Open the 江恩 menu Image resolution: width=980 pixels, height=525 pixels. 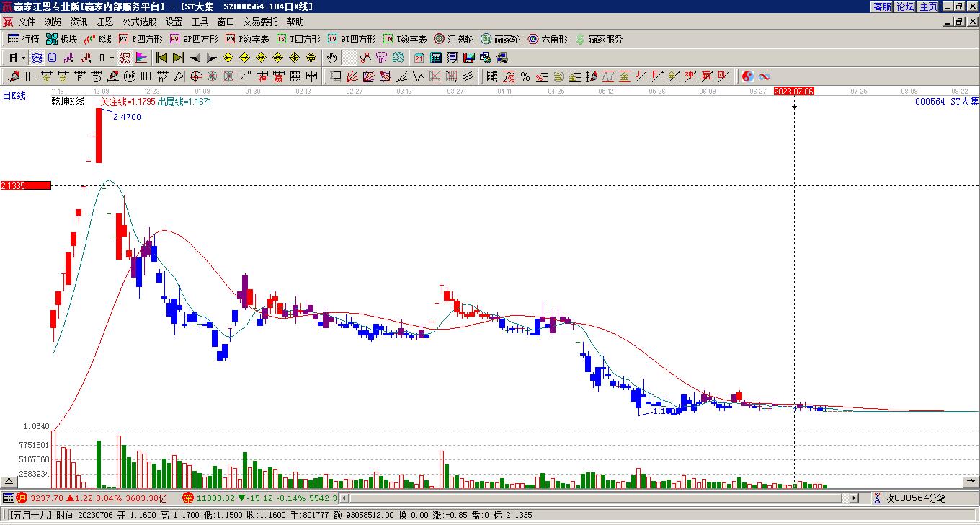pos(104,22)
